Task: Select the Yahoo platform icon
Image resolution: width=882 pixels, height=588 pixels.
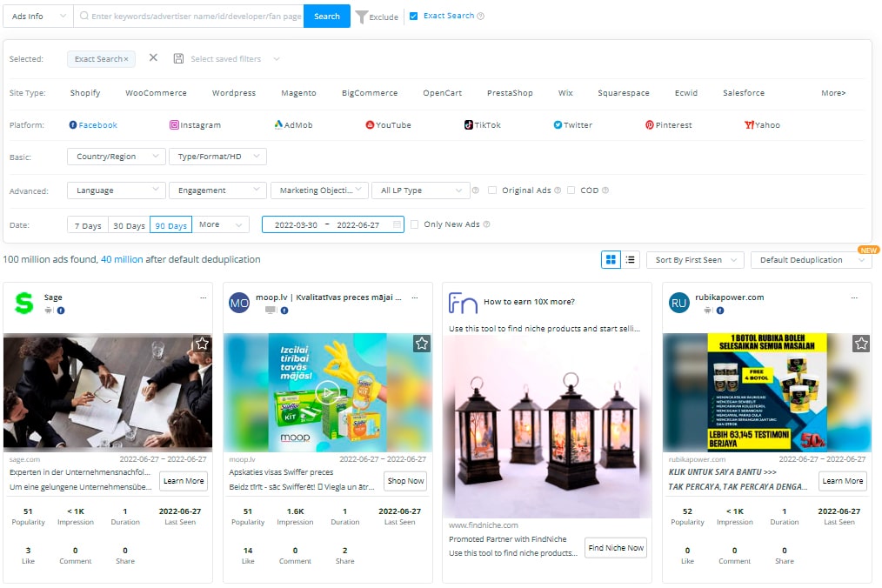Action: click(749, 125)
